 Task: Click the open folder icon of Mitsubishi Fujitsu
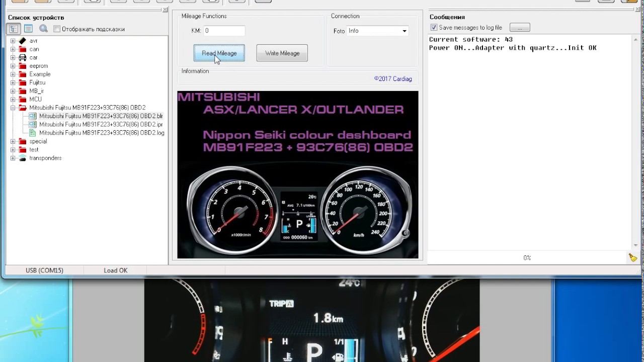(x=22, y=108)
